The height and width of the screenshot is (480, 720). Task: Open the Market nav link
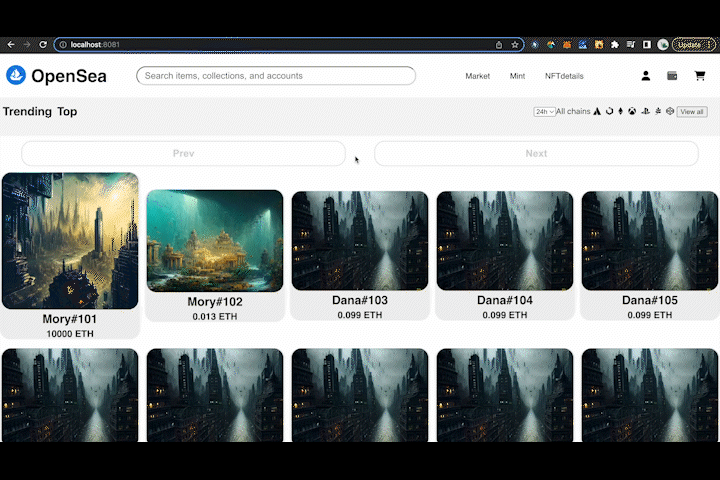[478, 76]
